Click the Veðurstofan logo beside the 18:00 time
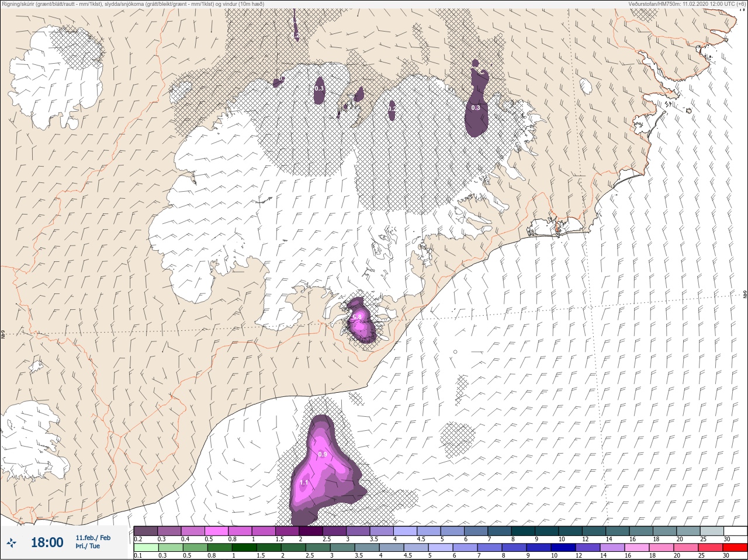748x560 pixels. [12, 542]
